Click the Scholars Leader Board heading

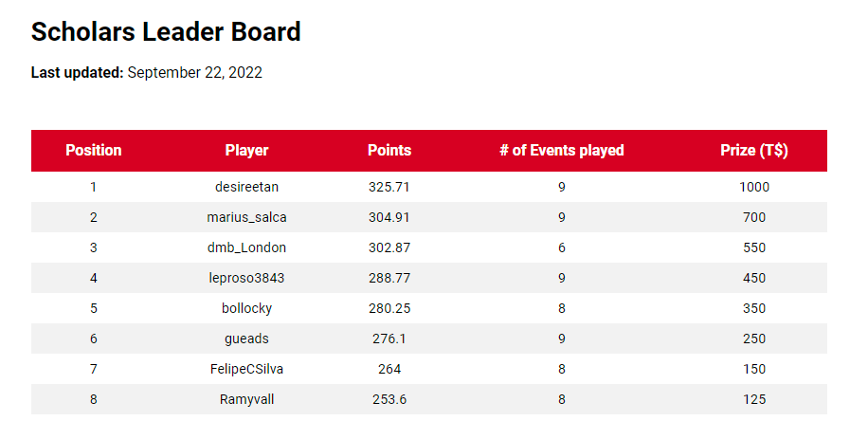(166, 31)
